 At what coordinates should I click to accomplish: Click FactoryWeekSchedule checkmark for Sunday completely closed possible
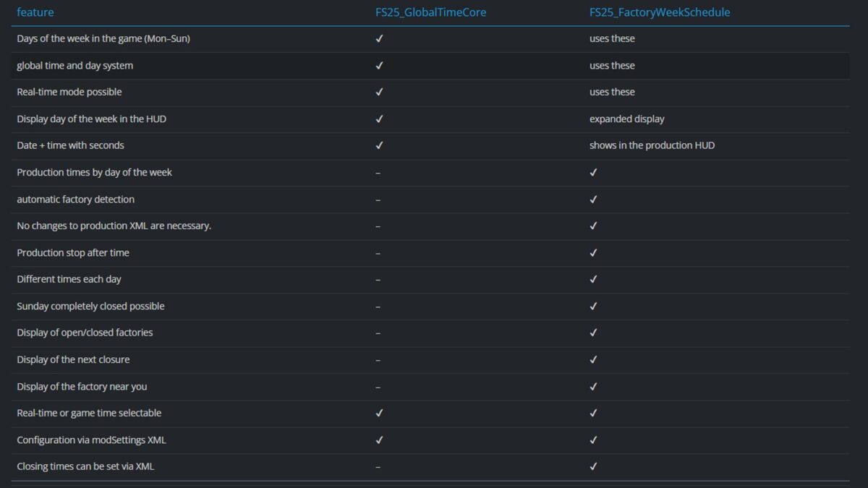pyautogui.click(x=593, y=307)
